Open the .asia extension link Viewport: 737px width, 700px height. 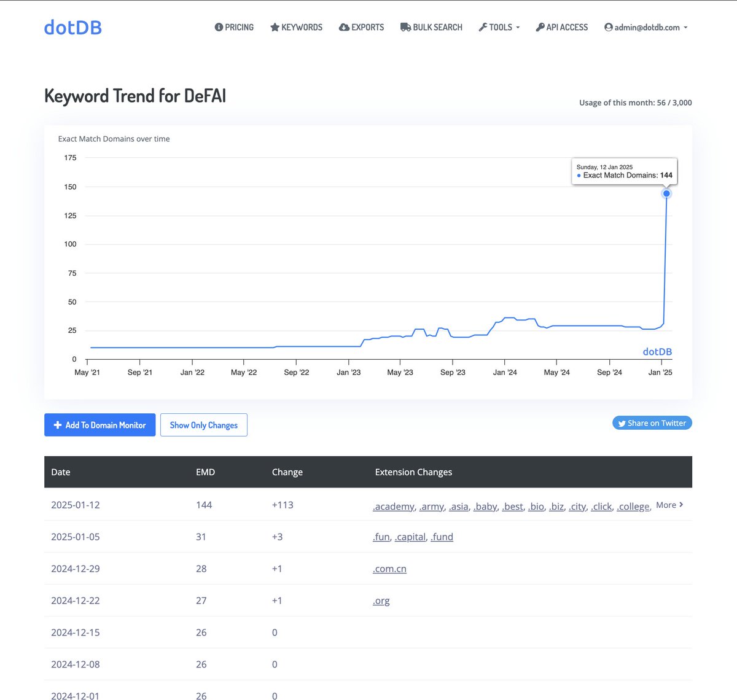(459, 506)
